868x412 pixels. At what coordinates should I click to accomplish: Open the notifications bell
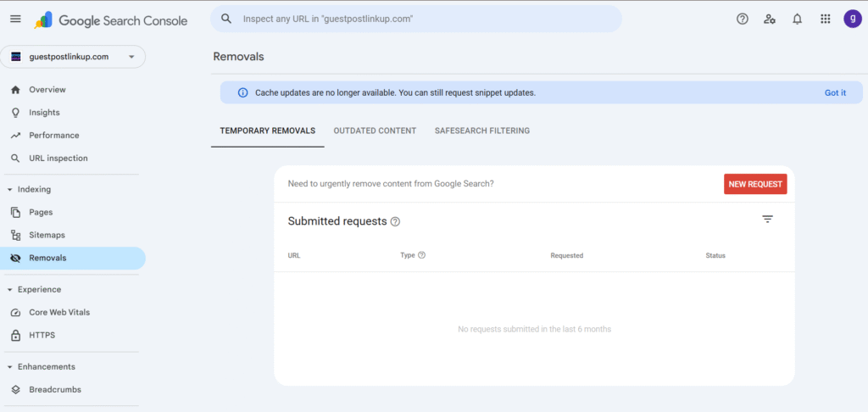pos(797,19)
